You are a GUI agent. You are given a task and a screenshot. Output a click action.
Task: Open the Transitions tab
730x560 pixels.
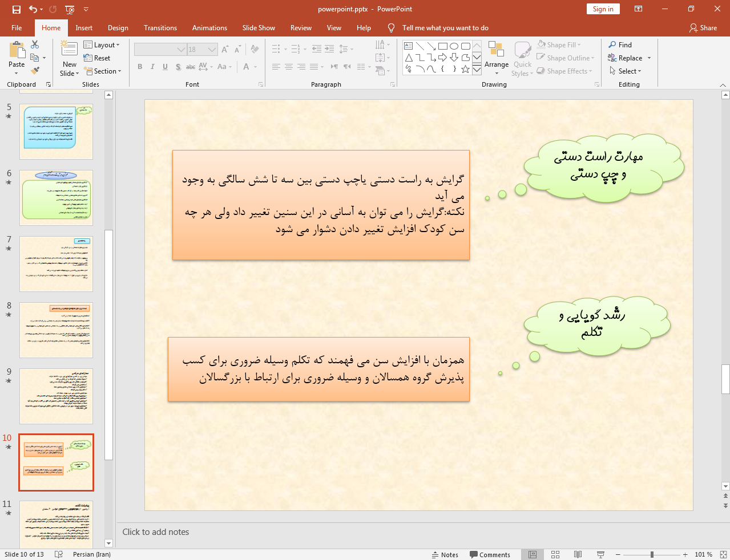pos(160,28)
